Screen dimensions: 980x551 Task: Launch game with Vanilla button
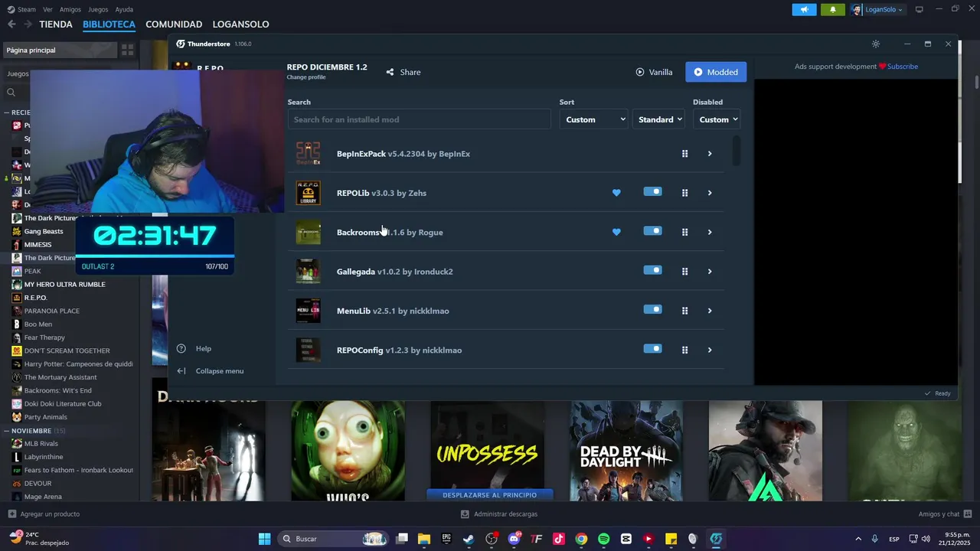coord(654,72)
